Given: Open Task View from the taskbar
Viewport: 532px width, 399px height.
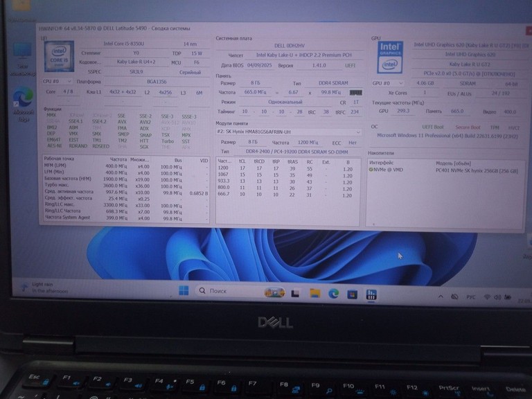Looking at the screenshot, I should point(295,293).
